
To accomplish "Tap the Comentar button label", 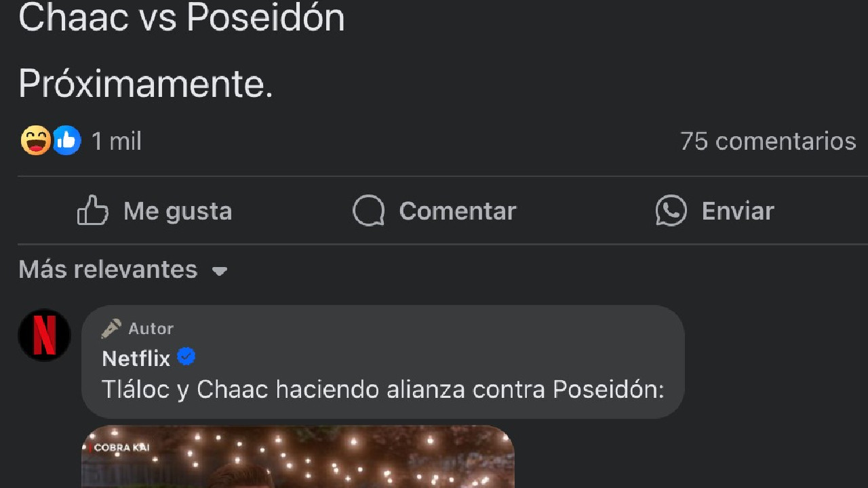I will click(x=458, y=211).
